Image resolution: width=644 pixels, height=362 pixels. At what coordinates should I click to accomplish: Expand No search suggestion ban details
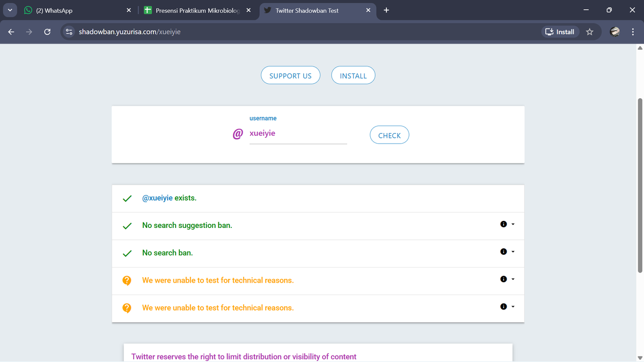[513, 224]
